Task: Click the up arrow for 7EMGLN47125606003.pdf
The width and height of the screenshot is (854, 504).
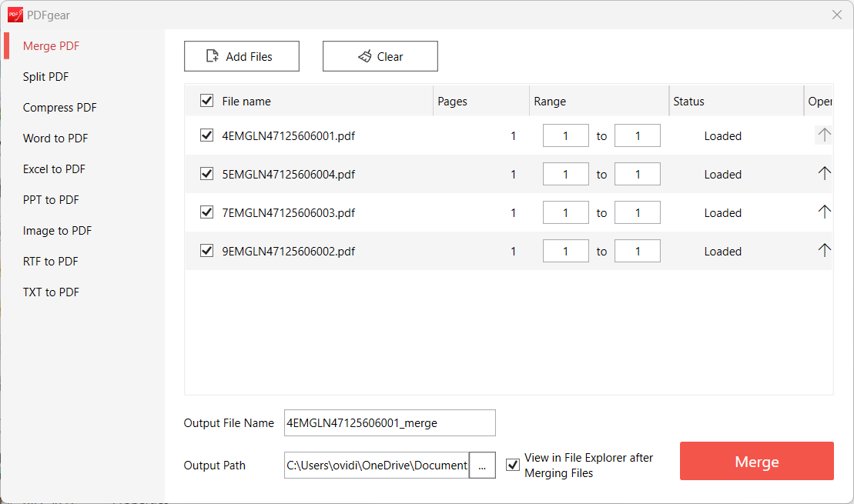Action: click(824, 212)
